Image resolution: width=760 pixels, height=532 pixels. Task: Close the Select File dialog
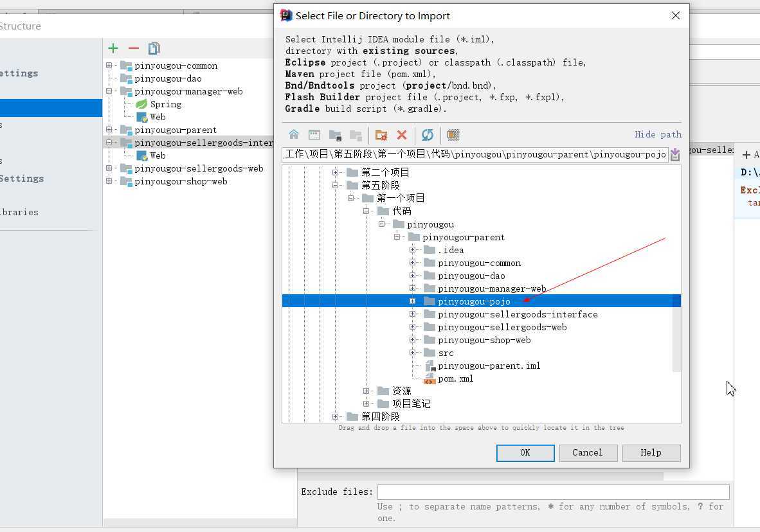point(676,15)
